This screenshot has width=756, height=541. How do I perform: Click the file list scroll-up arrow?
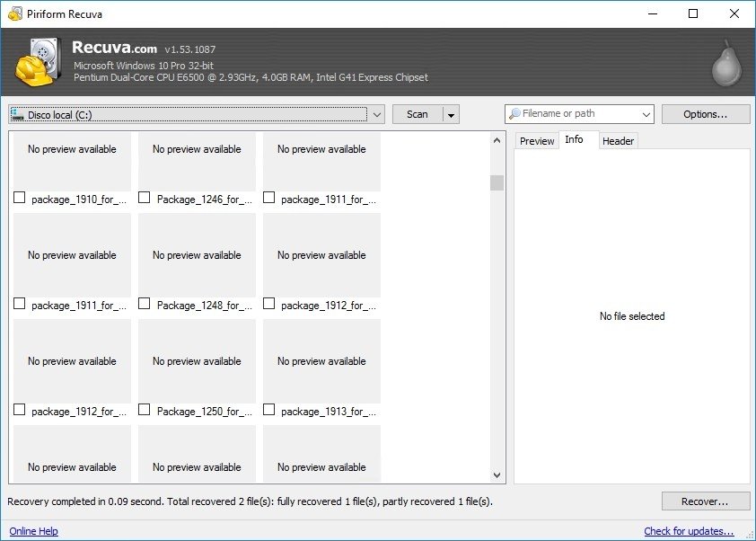pos(497,140)
